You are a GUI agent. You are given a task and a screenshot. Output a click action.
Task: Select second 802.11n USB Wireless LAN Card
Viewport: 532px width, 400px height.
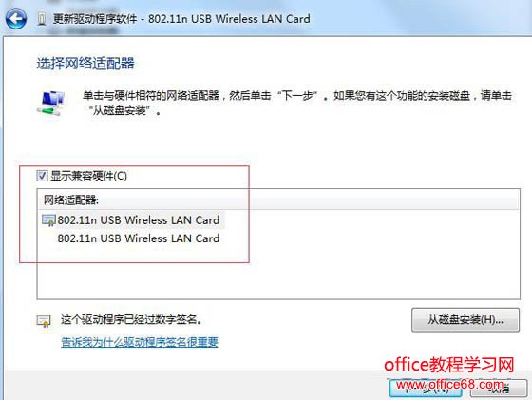coord(138,238)
